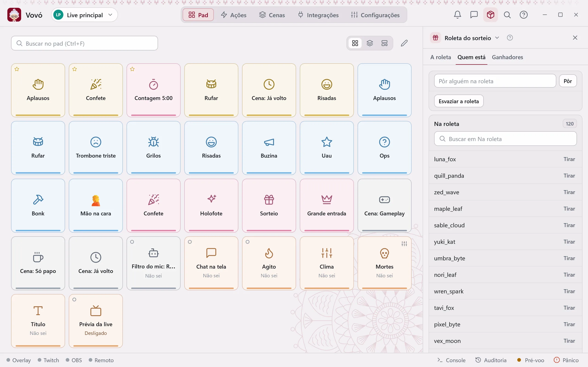The image size is (588, 367).
Task: Click the magnifier search icon in header
Action: point(507,15)
